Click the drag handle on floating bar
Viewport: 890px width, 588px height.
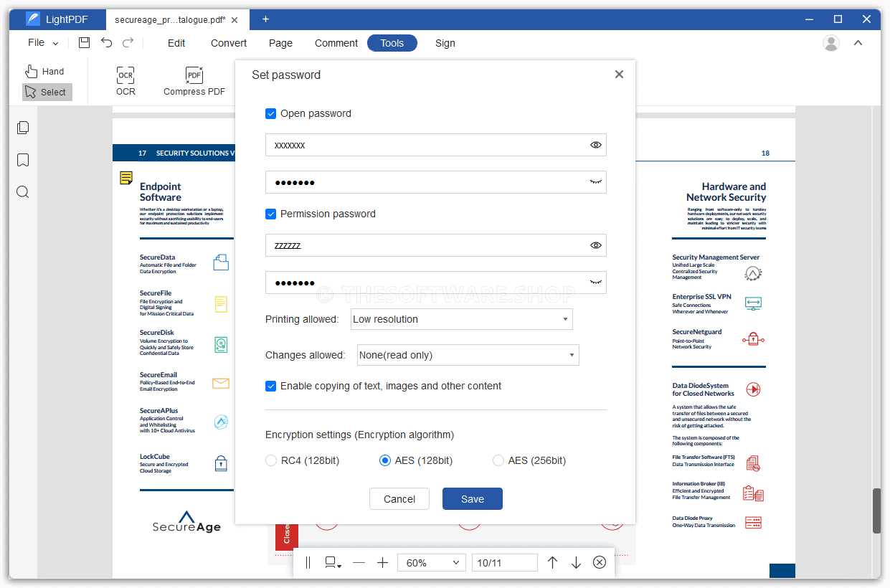[308, 563]
